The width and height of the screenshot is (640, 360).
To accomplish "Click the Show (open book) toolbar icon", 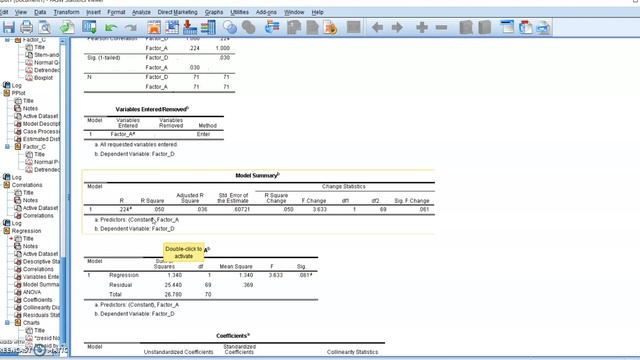I will [x=466, y=27].
